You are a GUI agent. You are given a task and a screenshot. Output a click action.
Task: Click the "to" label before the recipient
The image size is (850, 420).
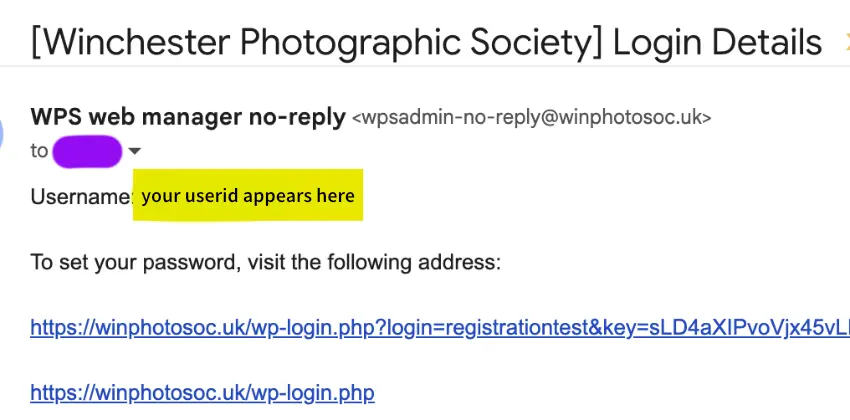point(39,152)
